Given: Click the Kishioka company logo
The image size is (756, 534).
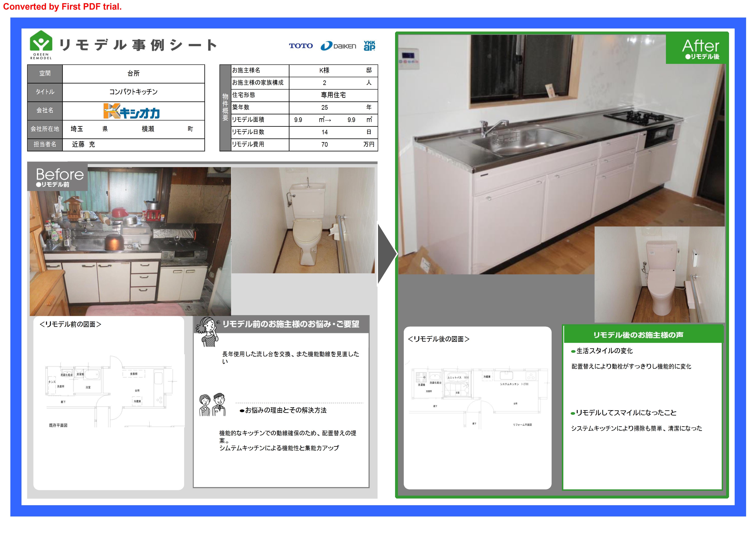Looking at the screenshot, I should tap(132, 111).
